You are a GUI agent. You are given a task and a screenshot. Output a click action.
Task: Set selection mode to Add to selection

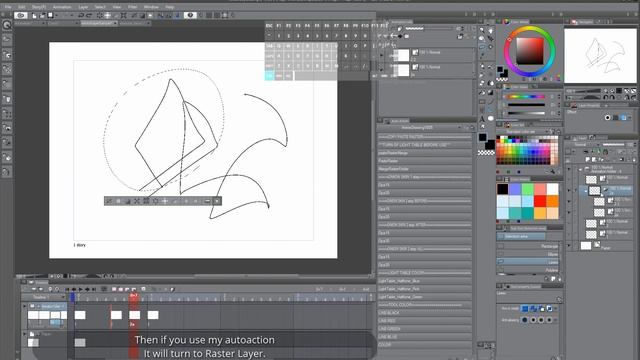pos(533,309)
